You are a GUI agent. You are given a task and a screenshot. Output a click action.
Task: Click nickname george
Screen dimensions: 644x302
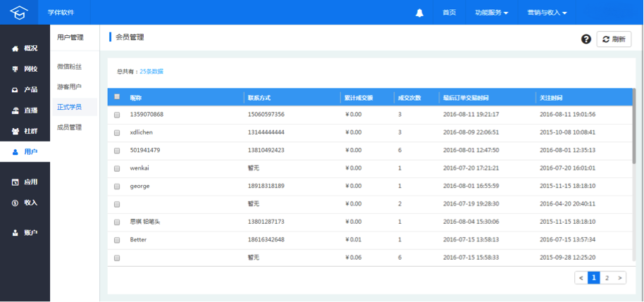point(140,186)
